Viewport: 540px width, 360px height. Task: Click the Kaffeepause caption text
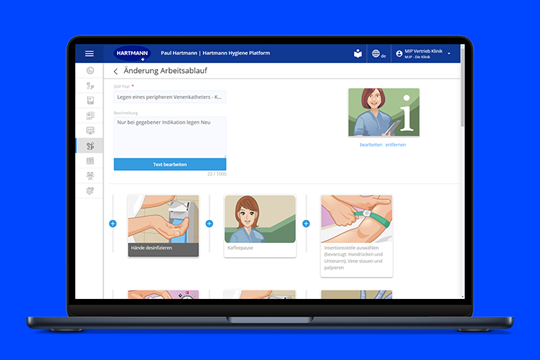[240, 248]
